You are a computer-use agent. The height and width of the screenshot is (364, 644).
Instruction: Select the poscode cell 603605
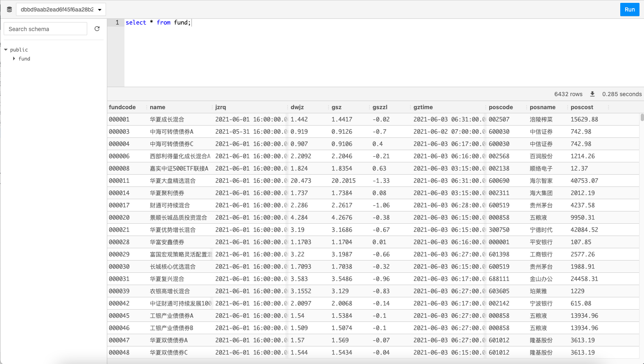tap(499, 291)
